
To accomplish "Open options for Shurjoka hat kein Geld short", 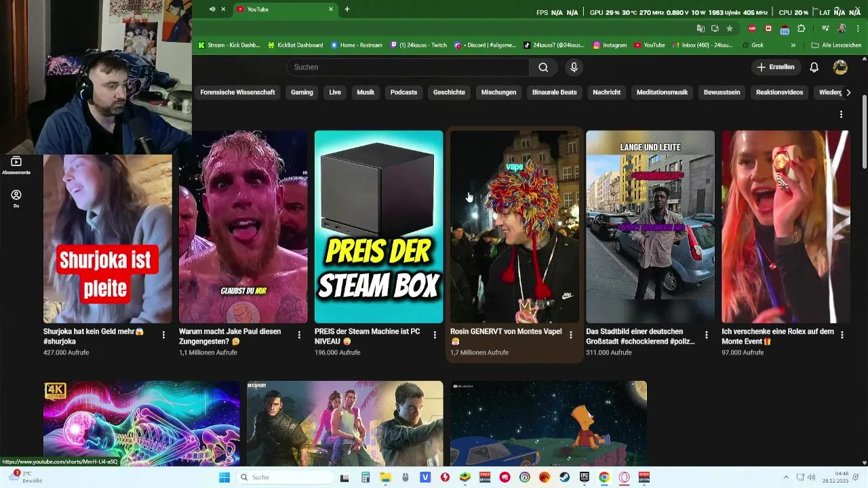I will click(x=163, y=335).
